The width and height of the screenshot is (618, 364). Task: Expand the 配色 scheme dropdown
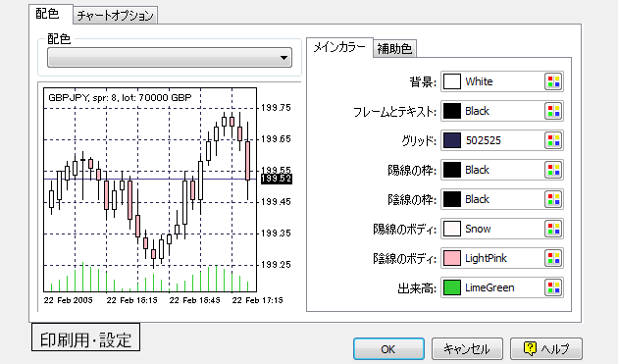tap(170, 58)
